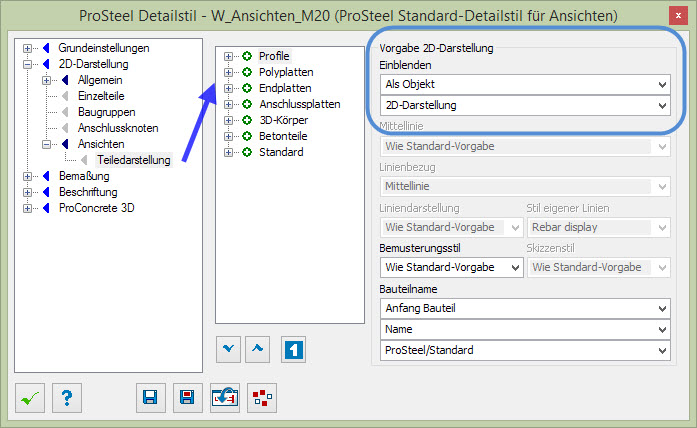Select Profile in the parts list

point(274,56)
